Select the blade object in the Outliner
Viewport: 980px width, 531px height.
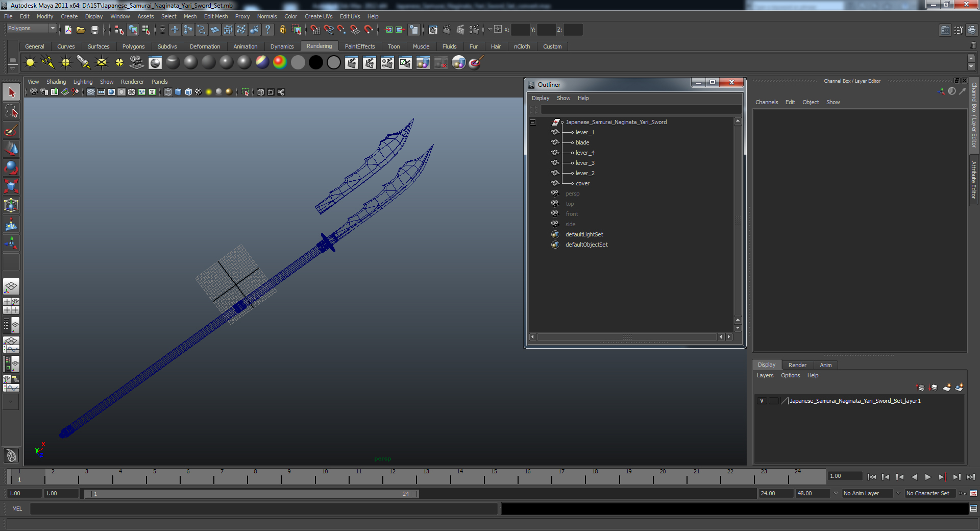[582, 142]
